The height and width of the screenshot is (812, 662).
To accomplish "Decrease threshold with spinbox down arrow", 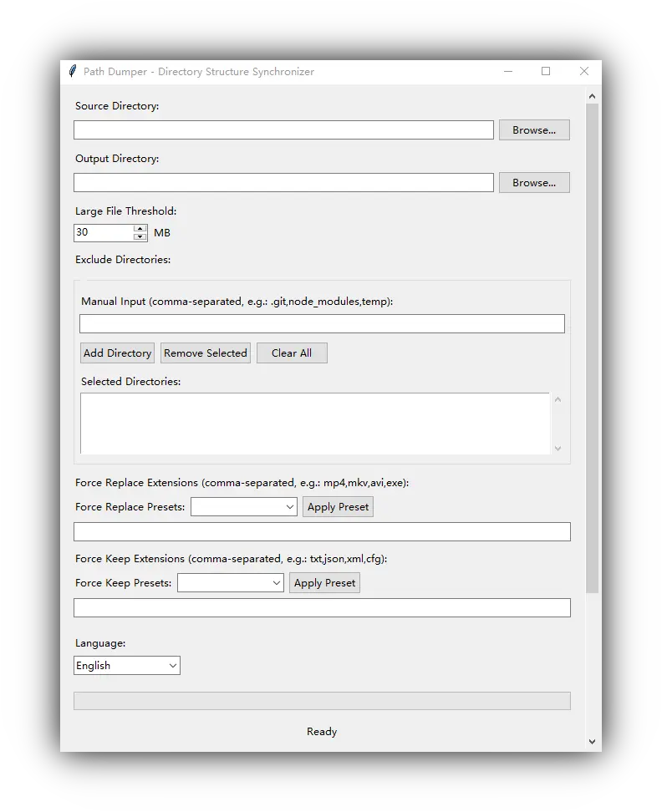I will tap(140, 236).
